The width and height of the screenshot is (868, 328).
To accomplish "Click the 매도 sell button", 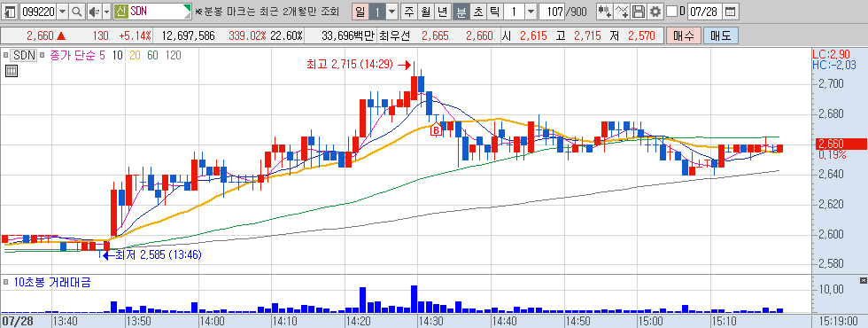I will pyautogui.click(x=720, y=36).
